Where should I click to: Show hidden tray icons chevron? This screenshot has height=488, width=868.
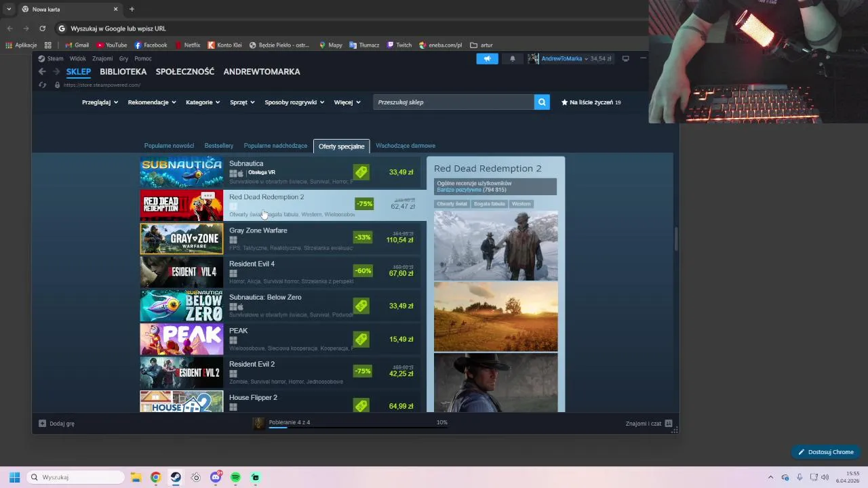[770, 477]
